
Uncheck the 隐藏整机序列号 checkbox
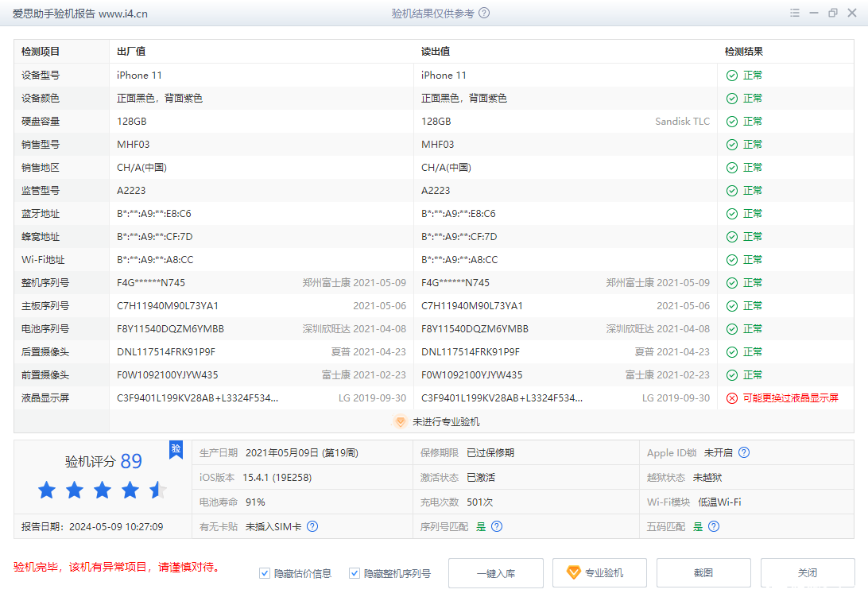click(355, 573)
